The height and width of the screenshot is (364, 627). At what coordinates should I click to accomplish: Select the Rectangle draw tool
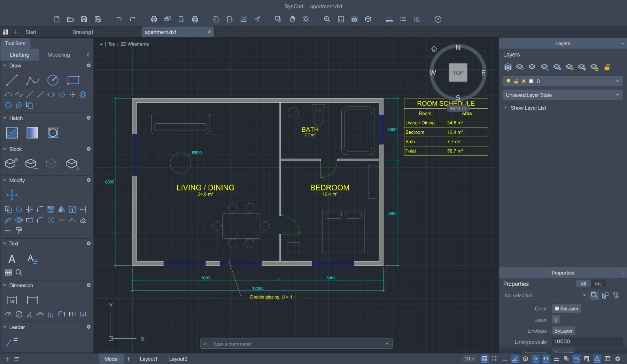coord(73,80)
